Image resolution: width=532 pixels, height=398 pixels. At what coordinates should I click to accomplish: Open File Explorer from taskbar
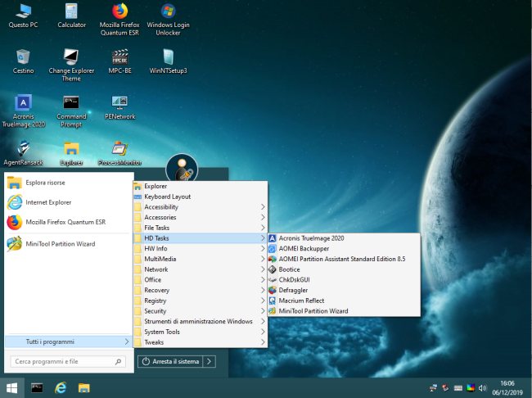[x=83, y=388]
